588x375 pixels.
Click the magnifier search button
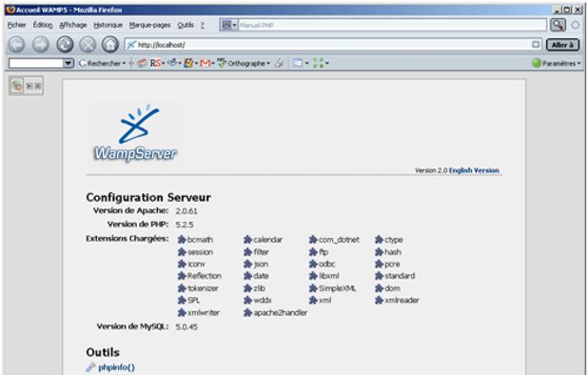pos(558,25)
